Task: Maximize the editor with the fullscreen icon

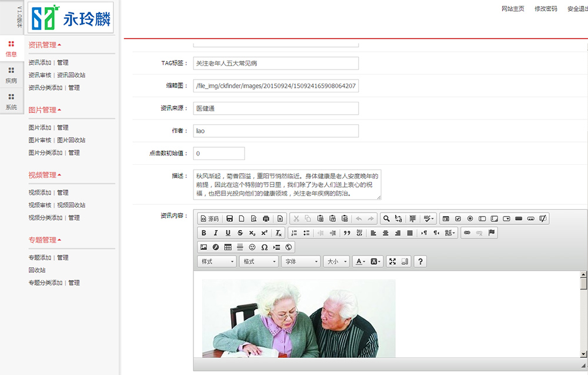Action: pos(392,261)
